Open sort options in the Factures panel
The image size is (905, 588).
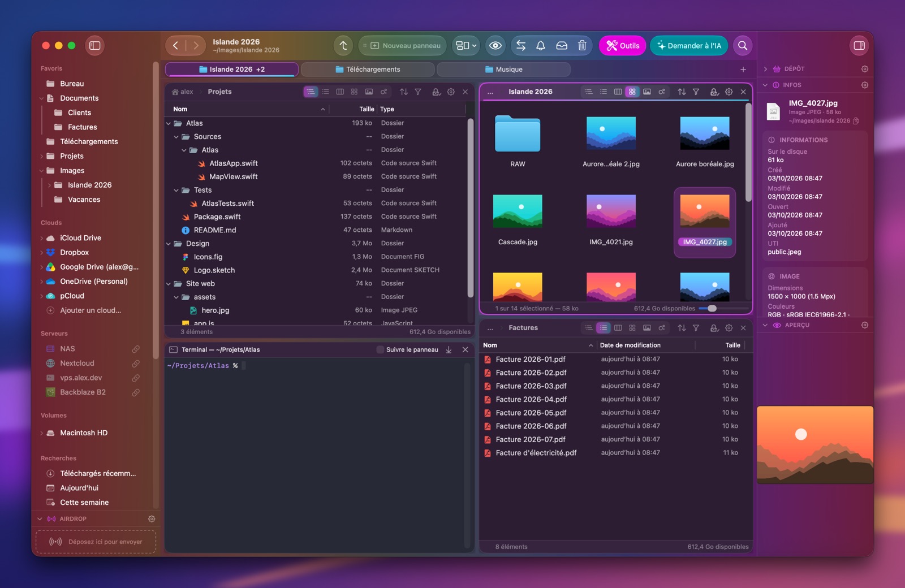click(682, 328)
